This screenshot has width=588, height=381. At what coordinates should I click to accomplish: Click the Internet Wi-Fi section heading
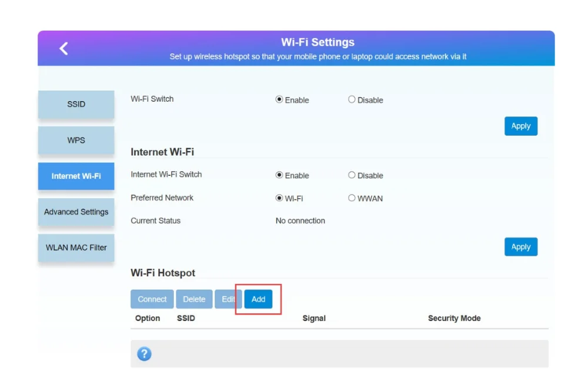[162, 152]
